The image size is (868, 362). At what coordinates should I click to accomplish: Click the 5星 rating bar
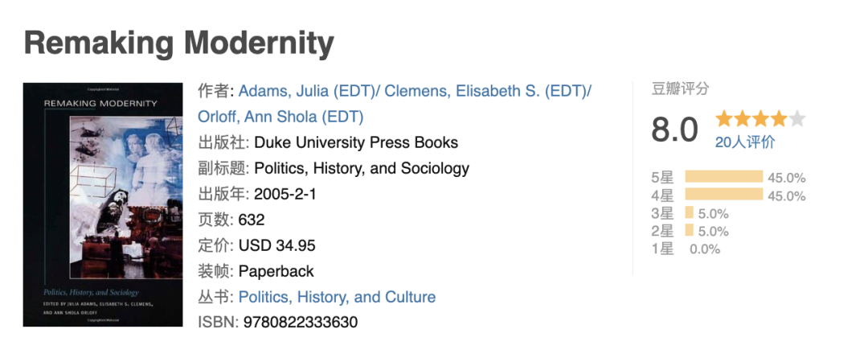click(724, 177)
